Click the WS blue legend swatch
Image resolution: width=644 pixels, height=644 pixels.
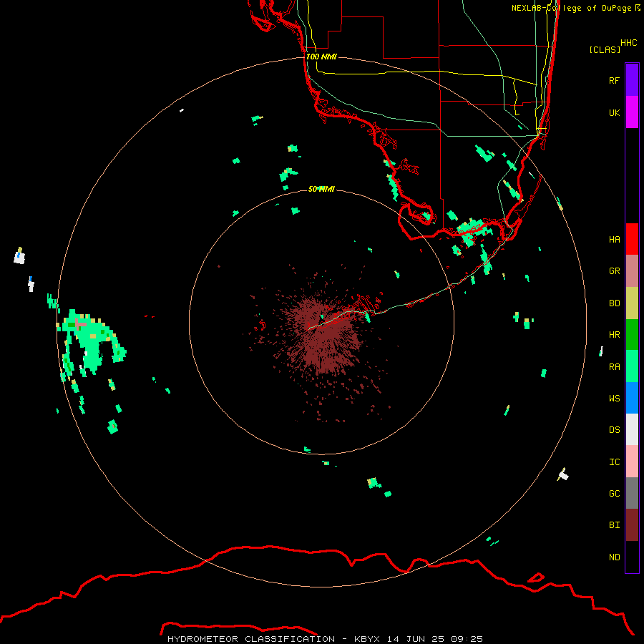632,398
